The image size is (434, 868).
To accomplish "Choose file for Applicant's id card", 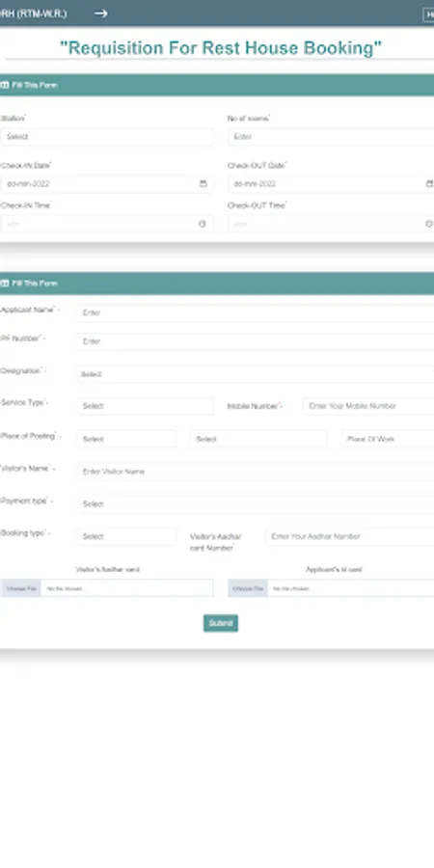I will (248, 588).
